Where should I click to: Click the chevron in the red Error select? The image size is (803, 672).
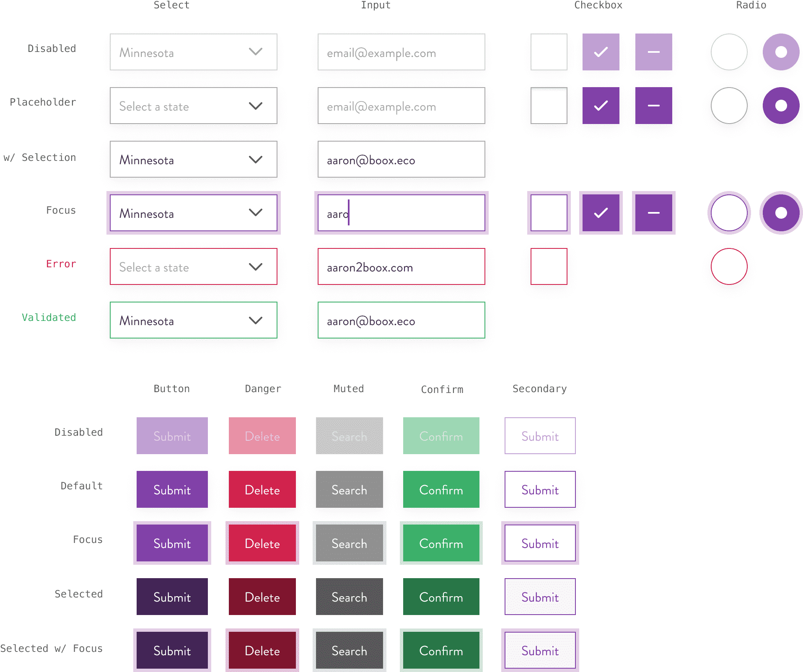click(255, 266)
